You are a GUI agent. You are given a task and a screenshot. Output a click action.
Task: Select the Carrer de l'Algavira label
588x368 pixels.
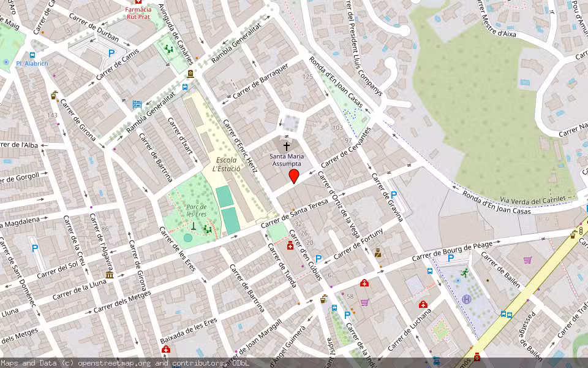pyautogui.click(x=101, y=242)
